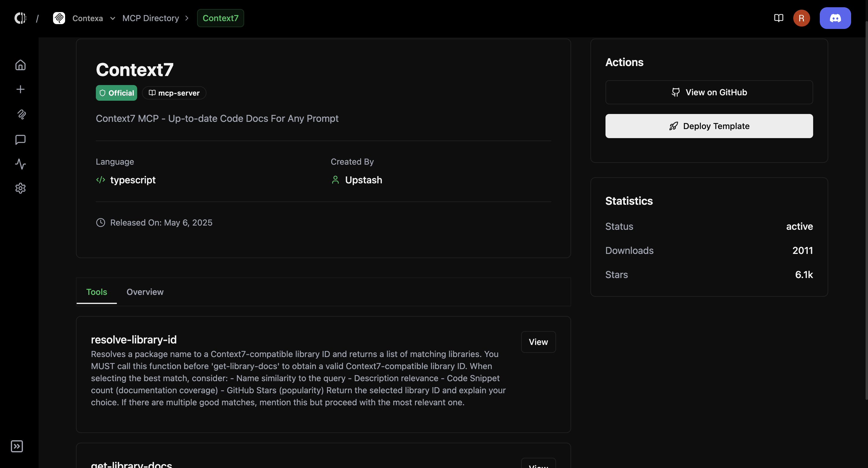Image resolution: width=868 pixels, height=468 pixels.
Task: Open the chat bubble icon in sidebar
Action: pyautogui.click(x=20, y=140)
